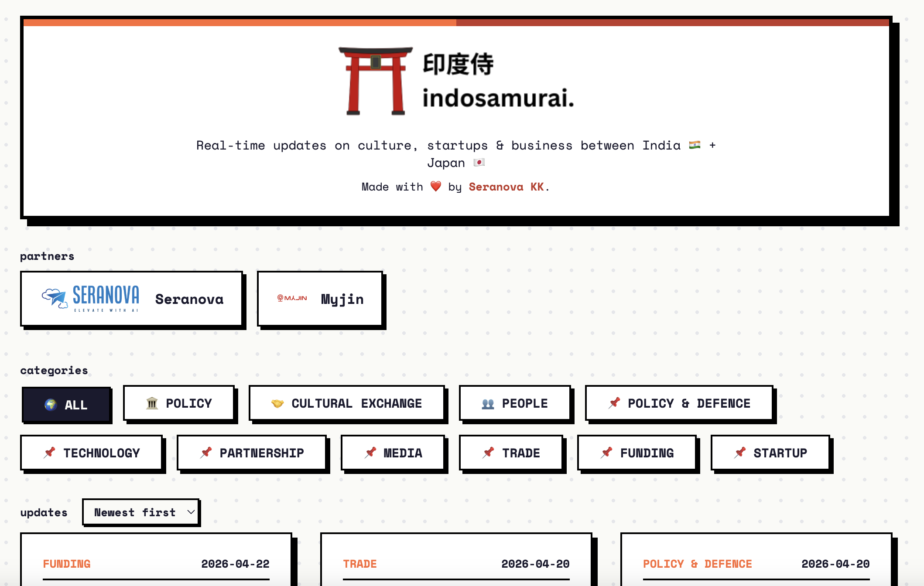Click the pushpin icon on POLICY & DEFENCE
The height and width of the screenshot is (586, 924).
(x=615, y=403)
